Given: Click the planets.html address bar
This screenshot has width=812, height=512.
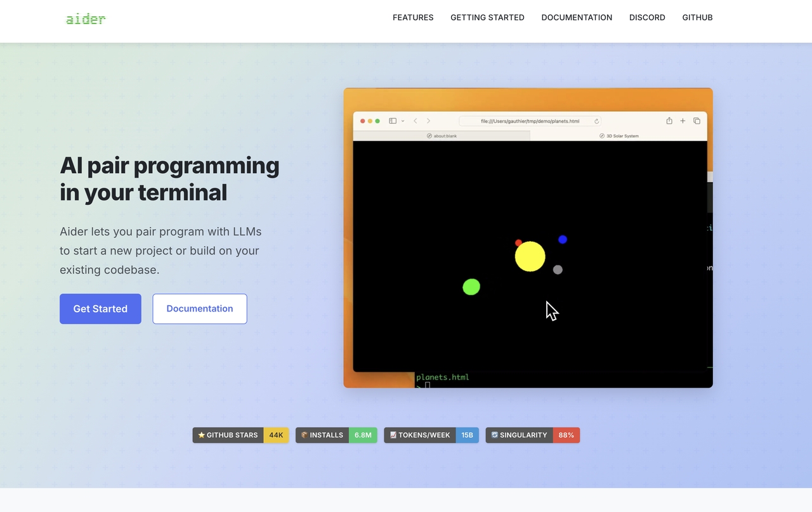Looking at the screenshot, I should pyautogui.click(x=530, y=121).
